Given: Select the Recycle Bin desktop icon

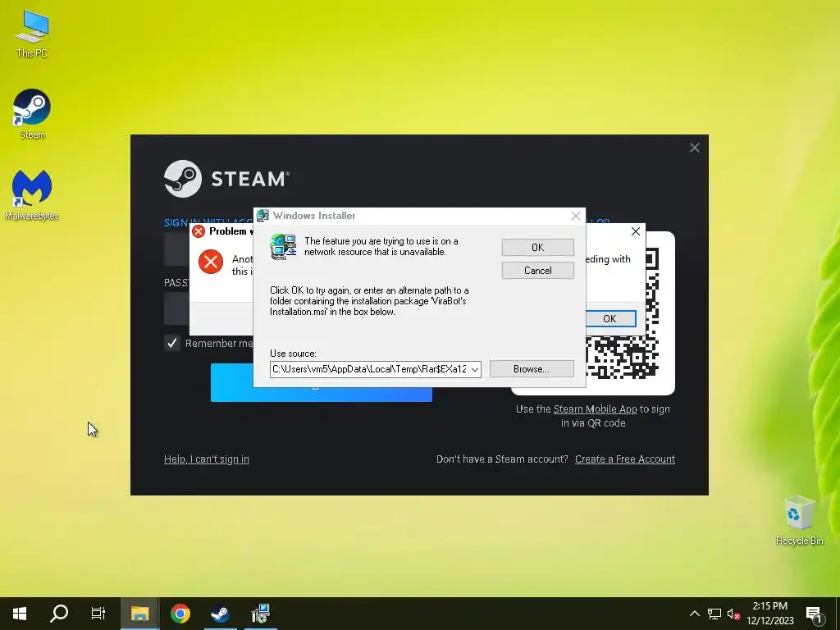Looking at the screenshot, I should pos(799,521).
